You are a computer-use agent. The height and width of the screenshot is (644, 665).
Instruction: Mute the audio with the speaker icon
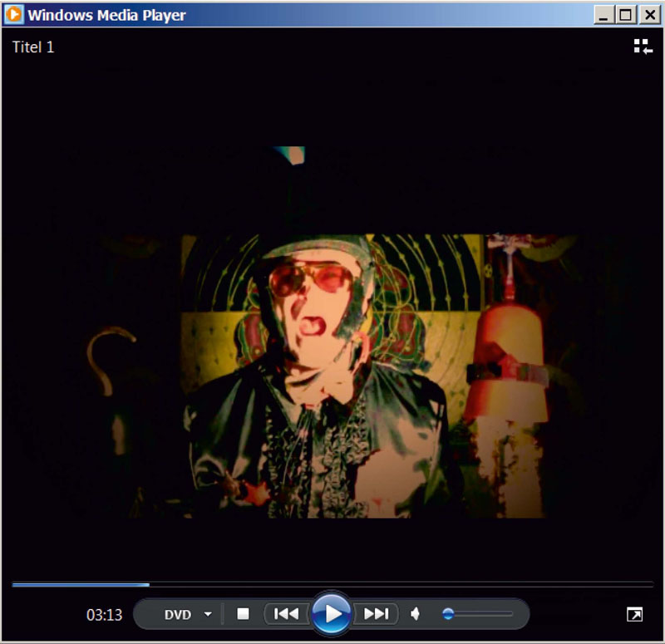(415, 613)
